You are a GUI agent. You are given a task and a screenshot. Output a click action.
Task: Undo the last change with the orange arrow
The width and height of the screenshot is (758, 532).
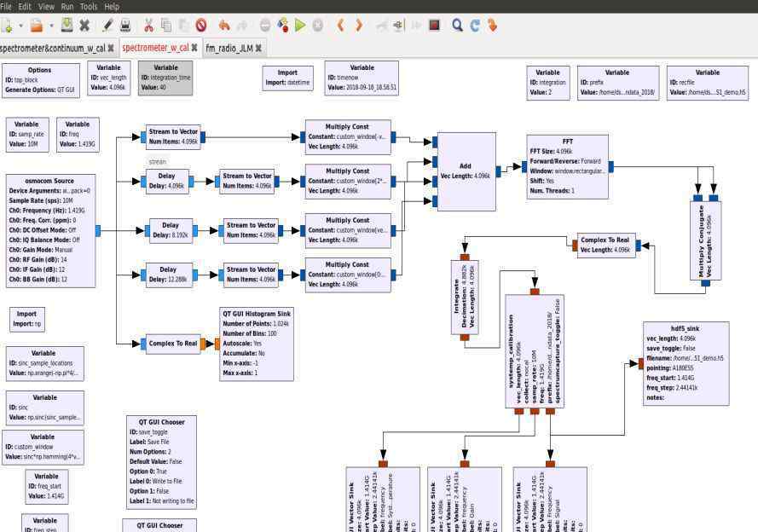[224, 25]
